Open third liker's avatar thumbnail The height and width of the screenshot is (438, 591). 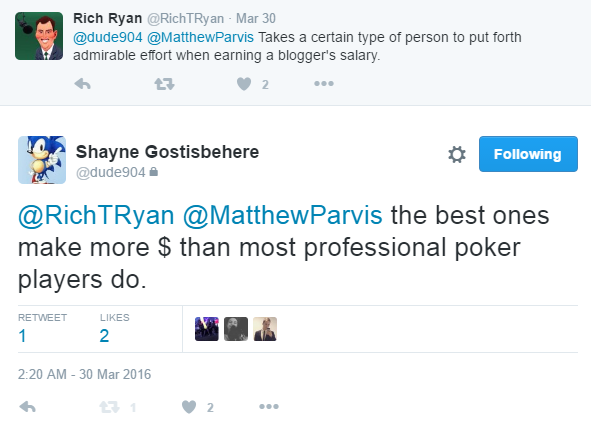[x=265, y=329]
